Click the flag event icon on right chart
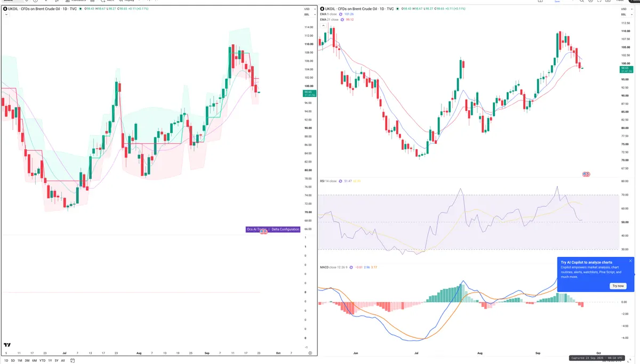Image resolution: width=640 pixels, height=364 pixels. tap(586, 174)
